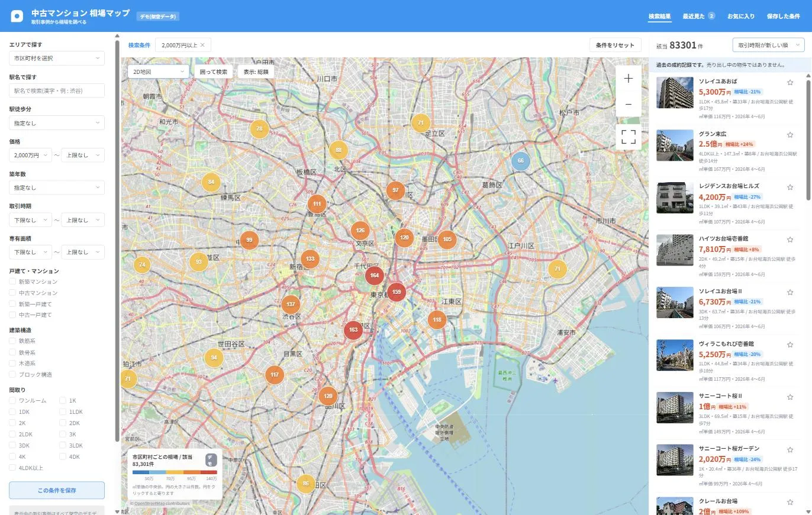The height and width of the screenshot is (515, 812).
Task: Switch map type via 2D地図 dropdown
Action: 159,72
